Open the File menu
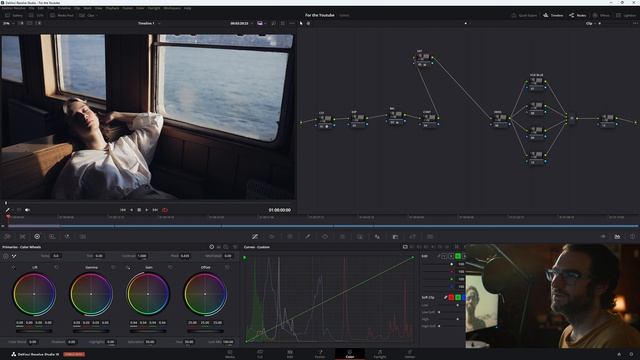The height and width of the screenshot is (360, 640). [x=31, y=8]
